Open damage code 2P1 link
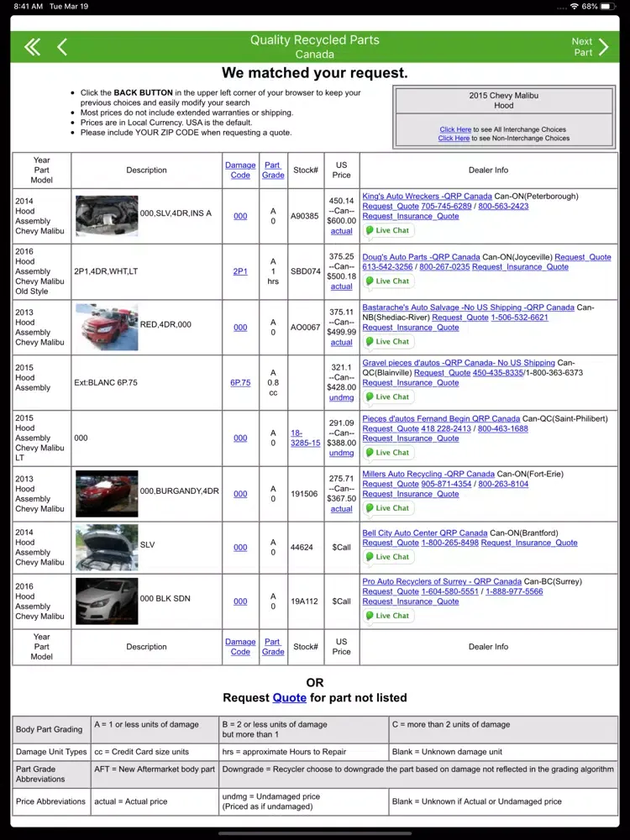The height and width of the screenshot is (840, 630). pyautogui.click(x=240, y=271)
